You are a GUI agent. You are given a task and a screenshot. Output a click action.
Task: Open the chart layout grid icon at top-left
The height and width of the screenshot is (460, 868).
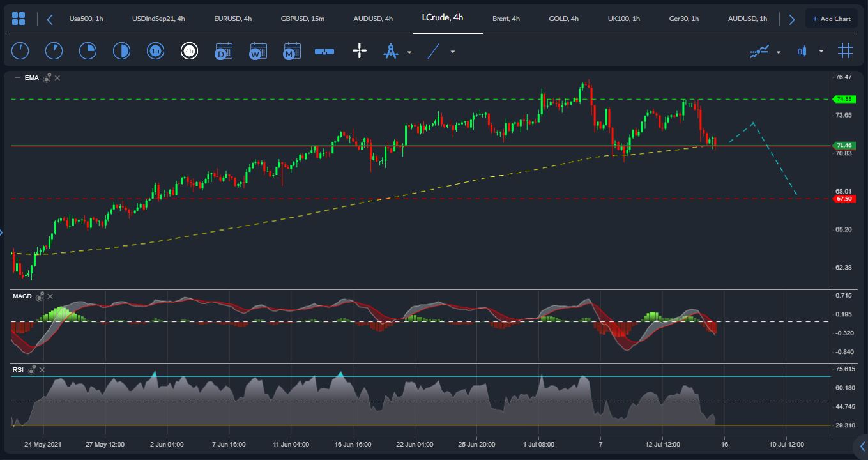(19, 19)
